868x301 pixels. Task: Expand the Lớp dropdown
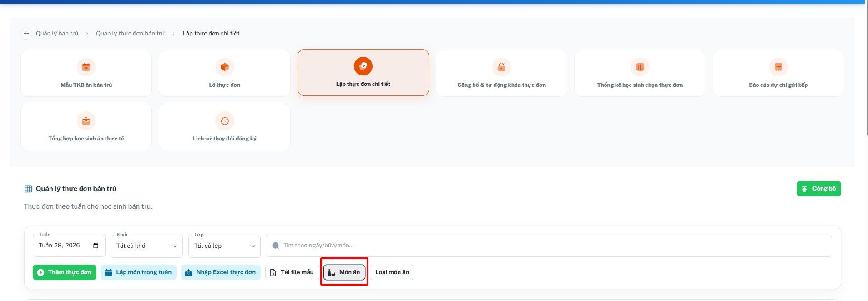point(224,246)
